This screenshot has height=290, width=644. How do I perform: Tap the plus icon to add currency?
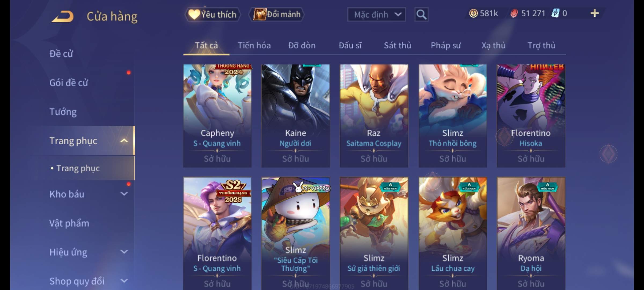(x=595, y=13)
